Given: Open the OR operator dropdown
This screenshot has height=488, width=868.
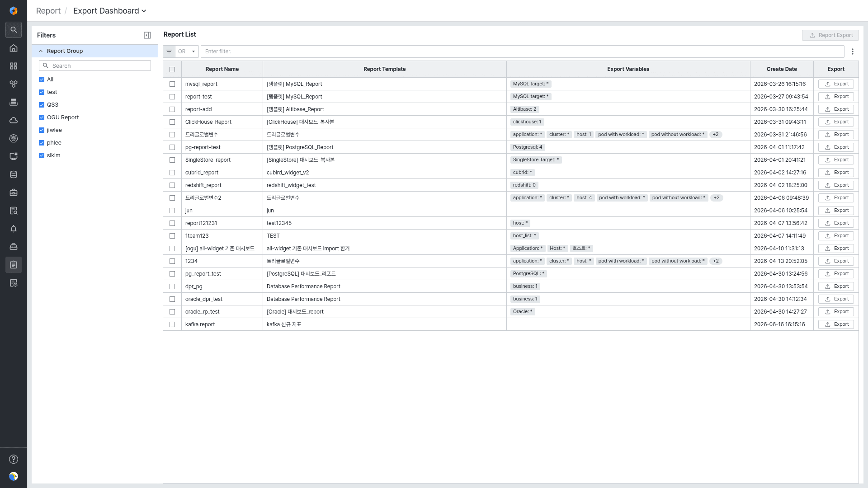Looking at the screenshot, I should (187, 52).
